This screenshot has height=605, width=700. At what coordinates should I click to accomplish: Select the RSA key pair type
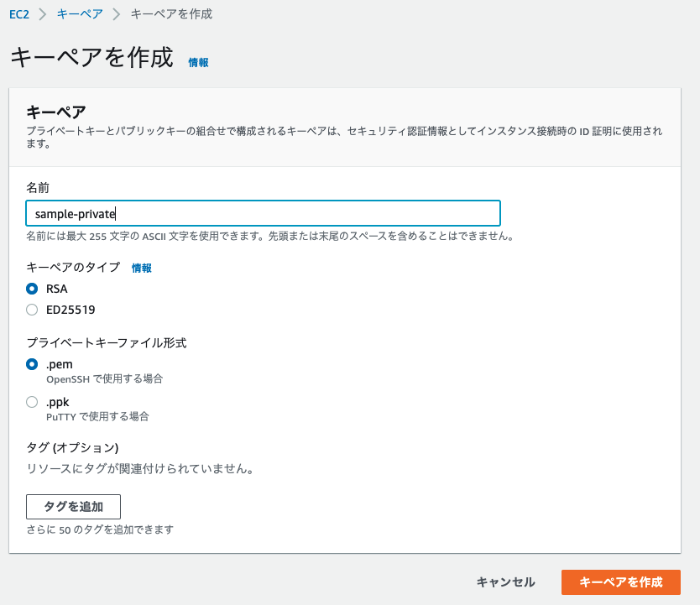click(x=32, y=289)
